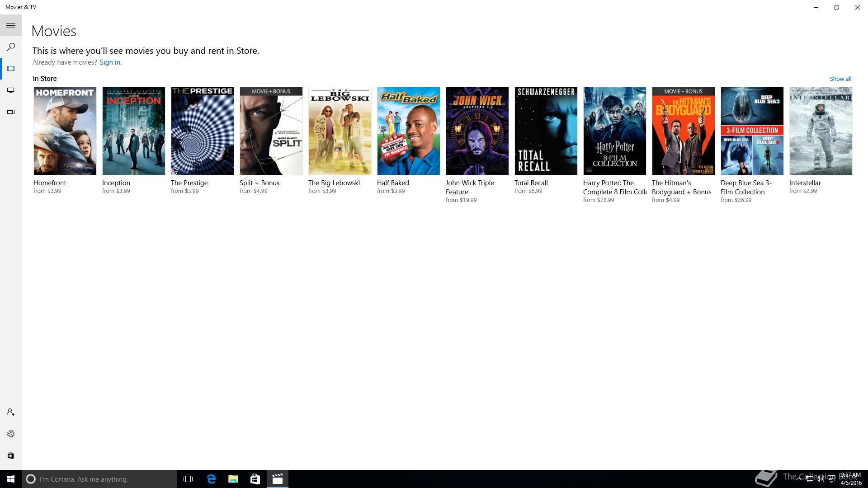
Task: Select the Movies section icon in sidebar
Action: pos(11,69)
